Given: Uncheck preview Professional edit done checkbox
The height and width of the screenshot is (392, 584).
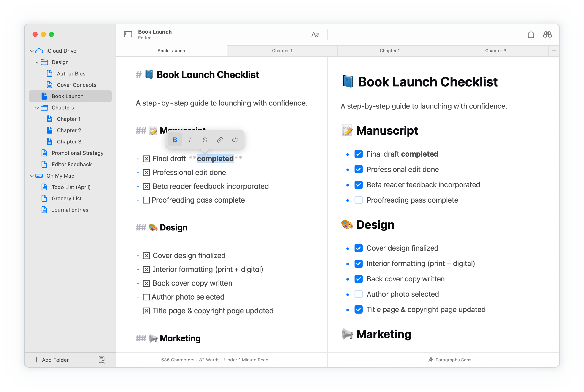Looking at the screenshot, I should click(359, 169).
